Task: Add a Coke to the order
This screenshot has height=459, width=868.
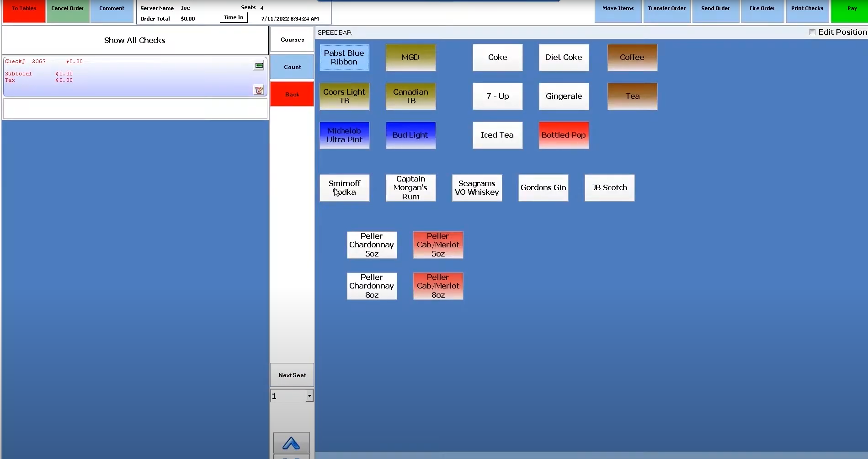Action: tap(497, 57)
